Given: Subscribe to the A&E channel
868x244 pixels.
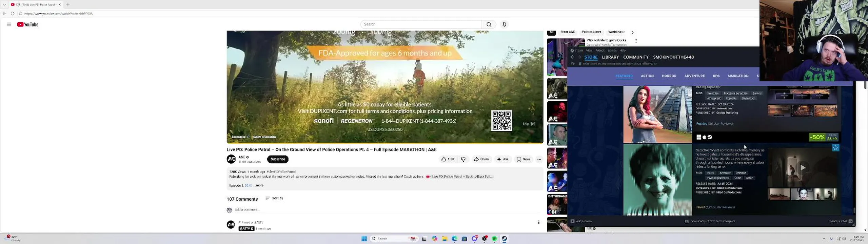Looking at the screenshot, I should pos(278,159).
